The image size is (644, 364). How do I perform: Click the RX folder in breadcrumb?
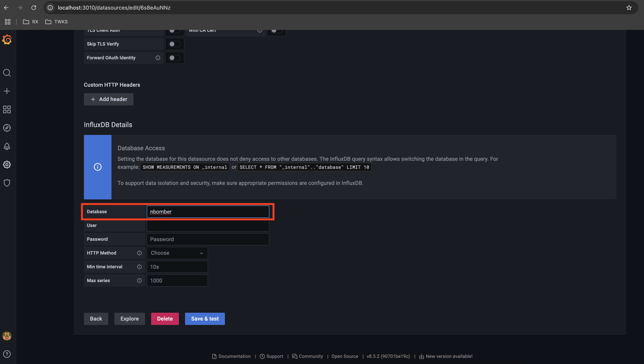(x=30, y=21)
